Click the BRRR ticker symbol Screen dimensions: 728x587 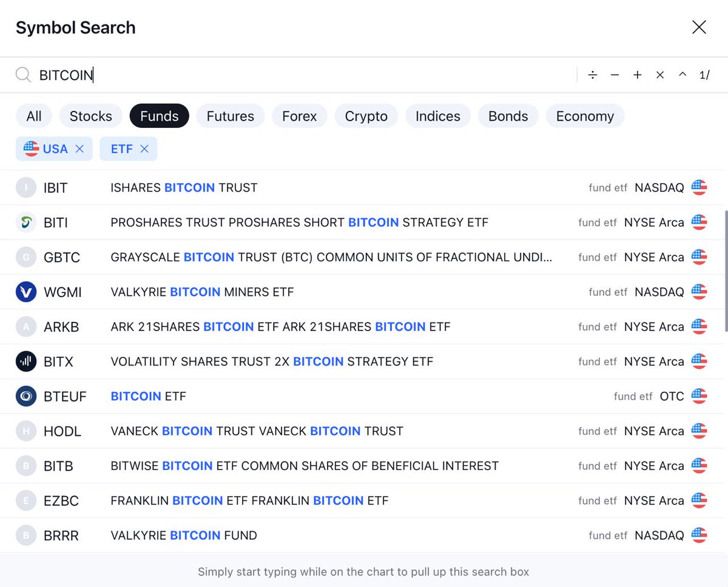[x=61, y=535]
